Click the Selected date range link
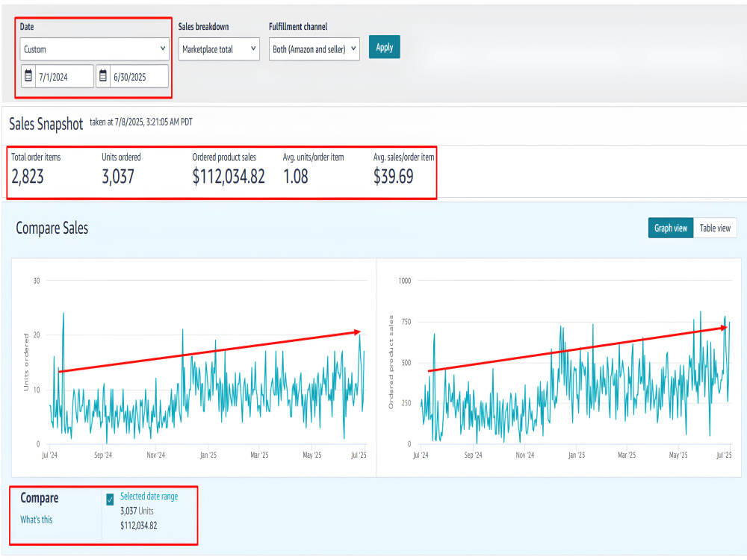This screenshot has height=560, width=747. [149, 497]
